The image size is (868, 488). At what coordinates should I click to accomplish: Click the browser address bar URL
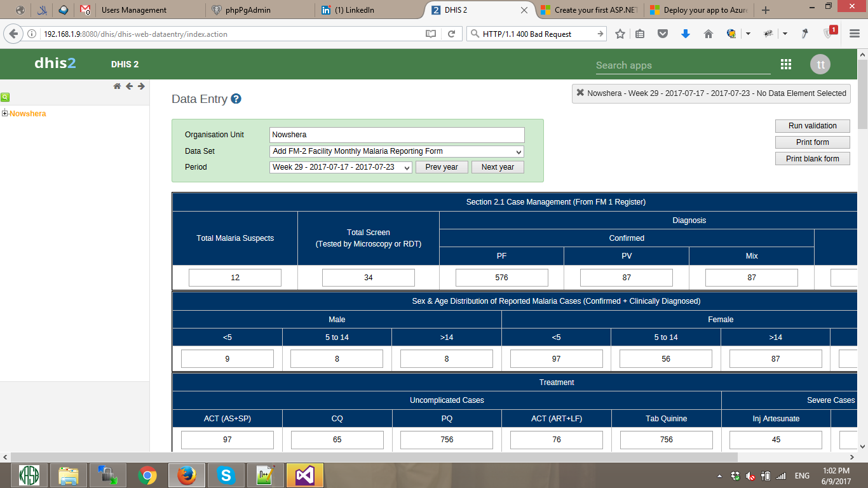(135, 34)
